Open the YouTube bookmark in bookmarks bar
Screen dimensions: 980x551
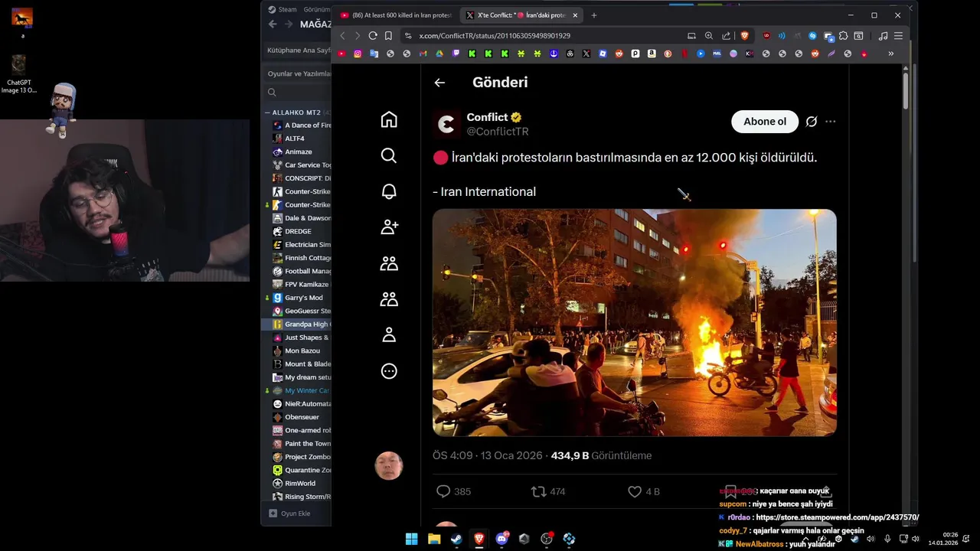[x=341, y=54]
